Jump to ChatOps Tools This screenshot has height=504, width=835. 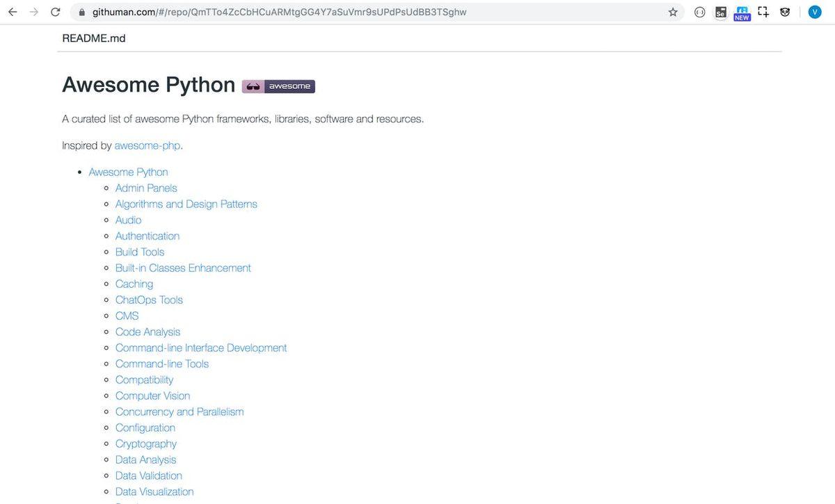coord(149,300)
